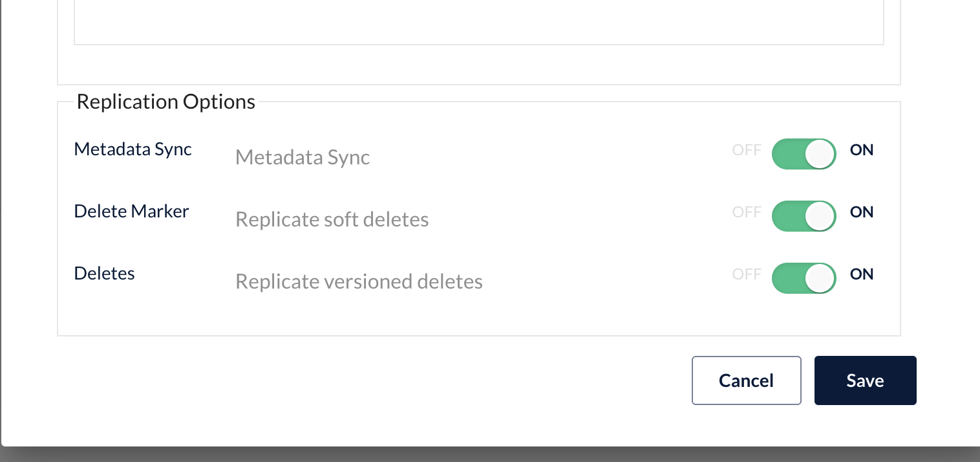
Task: Click the dark backdrop below the dialog
Action: [x=490, y=455]
